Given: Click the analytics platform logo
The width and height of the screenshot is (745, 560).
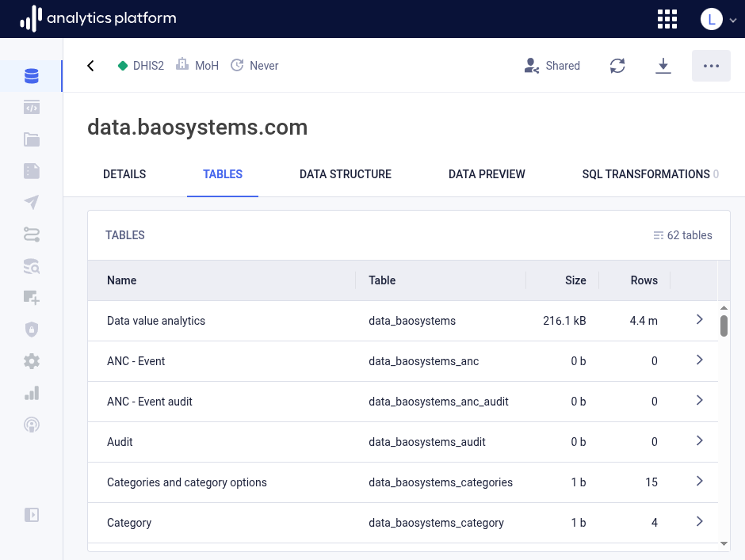Looking at the screenshot, I should [97, 18].
